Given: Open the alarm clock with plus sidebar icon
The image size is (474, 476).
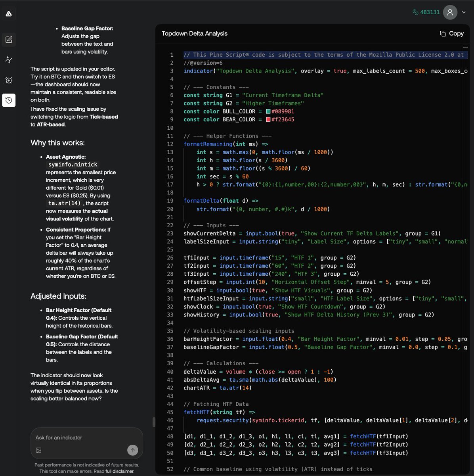Looking at the screenshot, I should point(9,80).
